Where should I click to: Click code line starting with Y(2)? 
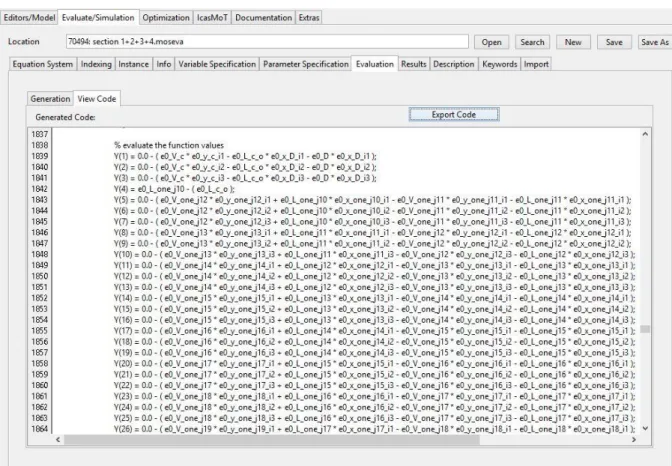click(245, 167)
